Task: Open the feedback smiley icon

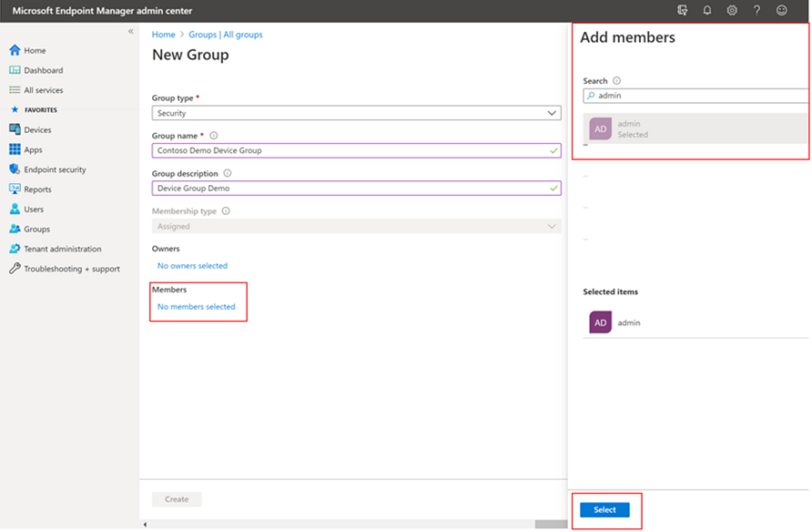Action: pos(781,10)
